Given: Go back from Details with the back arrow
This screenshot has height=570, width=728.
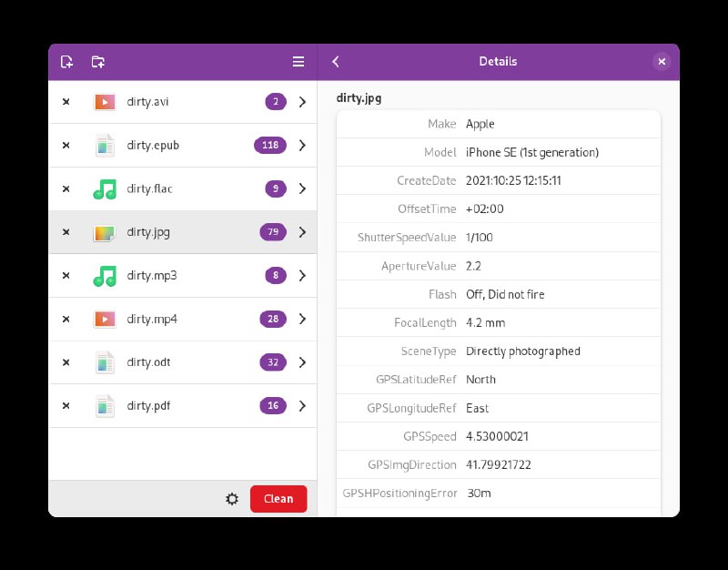Looking at the screenshot, I should pos(336,61).
